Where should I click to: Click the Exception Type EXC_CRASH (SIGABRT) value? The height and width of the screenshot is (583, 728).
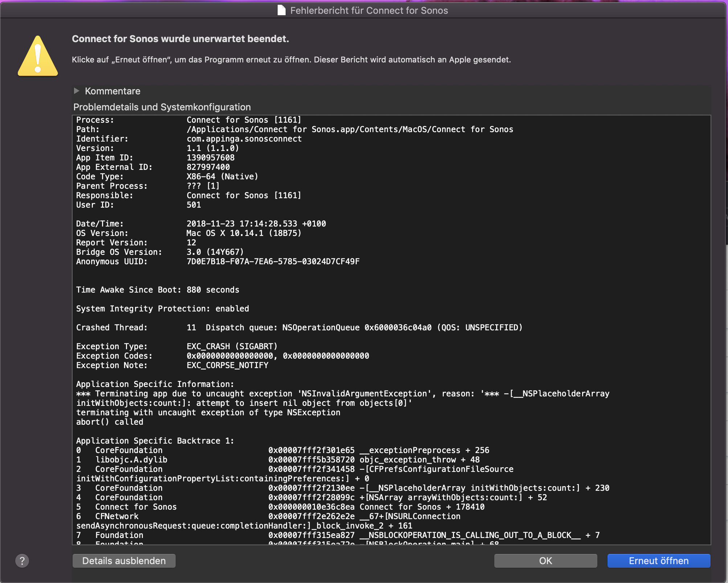click(232, 346)
